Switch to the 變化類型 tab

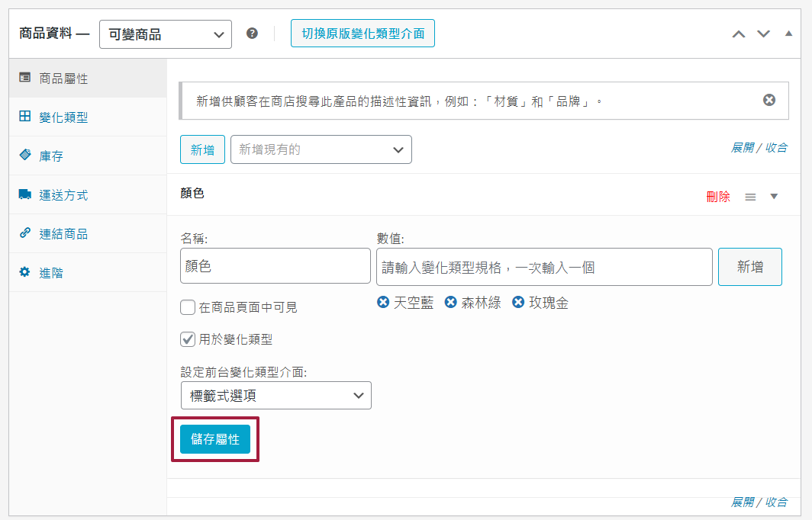click(x=63, y=117)
